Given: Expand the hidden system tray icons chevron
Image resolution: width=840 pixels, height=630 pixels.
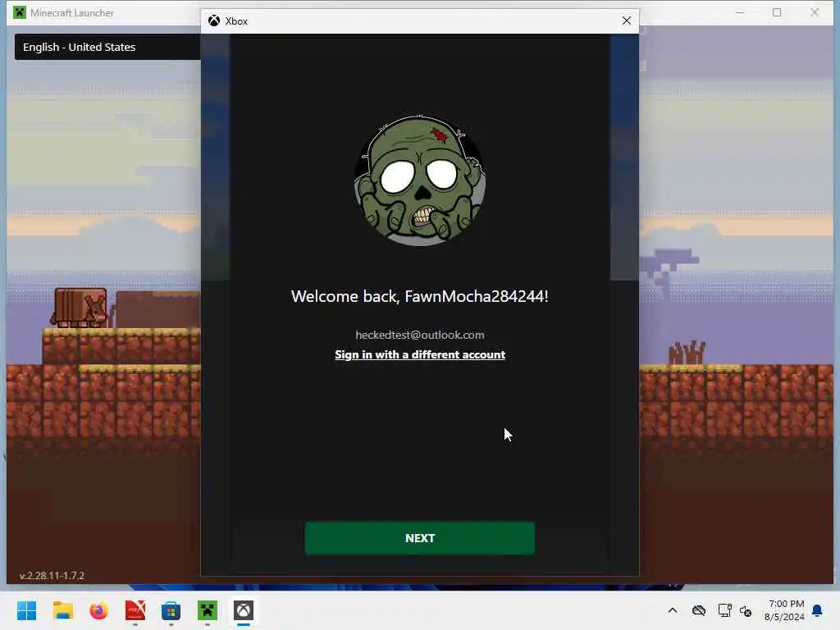Looking at the screenshot, I should pyautogui.click(x=673, y=610).
